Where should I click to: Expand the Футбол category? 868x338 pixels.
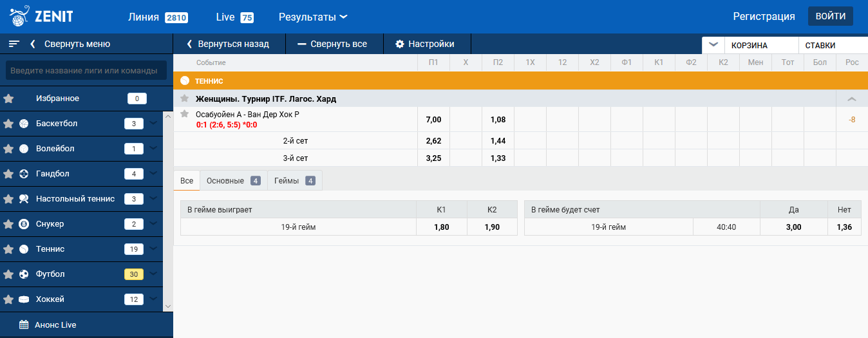pyautogui.click(x=153, y=273)
